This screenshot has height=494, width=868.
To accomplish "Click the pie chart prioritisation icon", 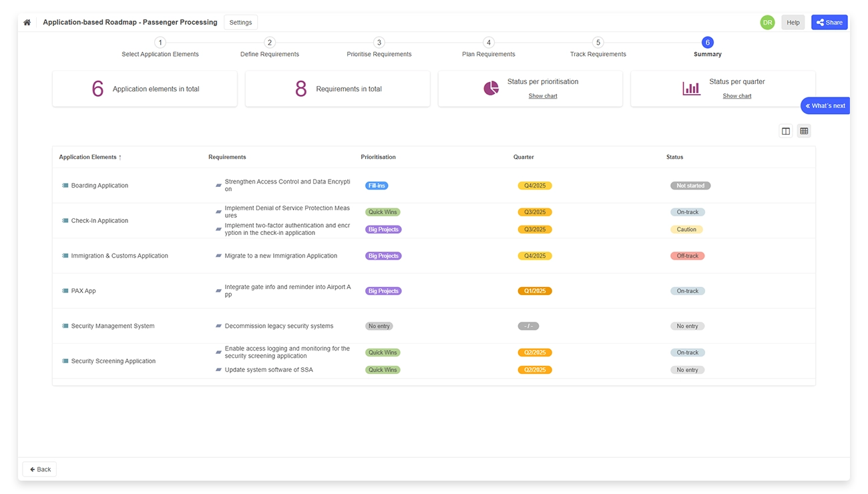I will 491,89.
